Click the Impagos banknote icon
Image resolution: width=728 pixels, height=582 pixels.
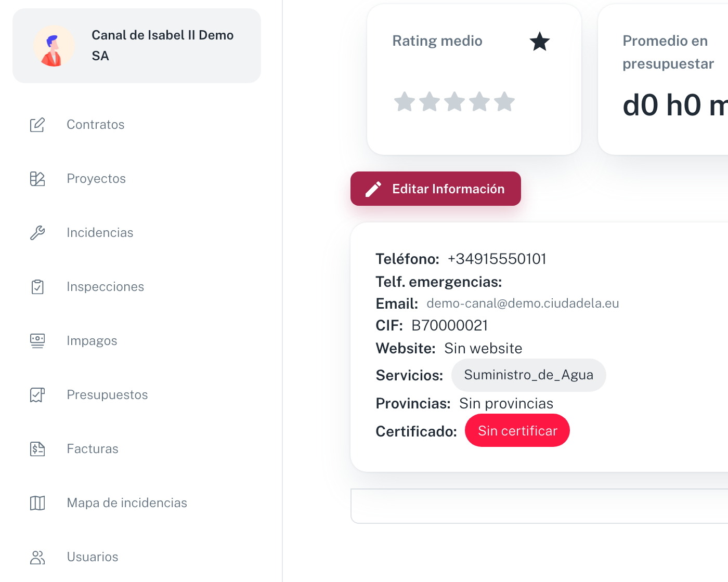pyautogui.click(x=37, y=341)
